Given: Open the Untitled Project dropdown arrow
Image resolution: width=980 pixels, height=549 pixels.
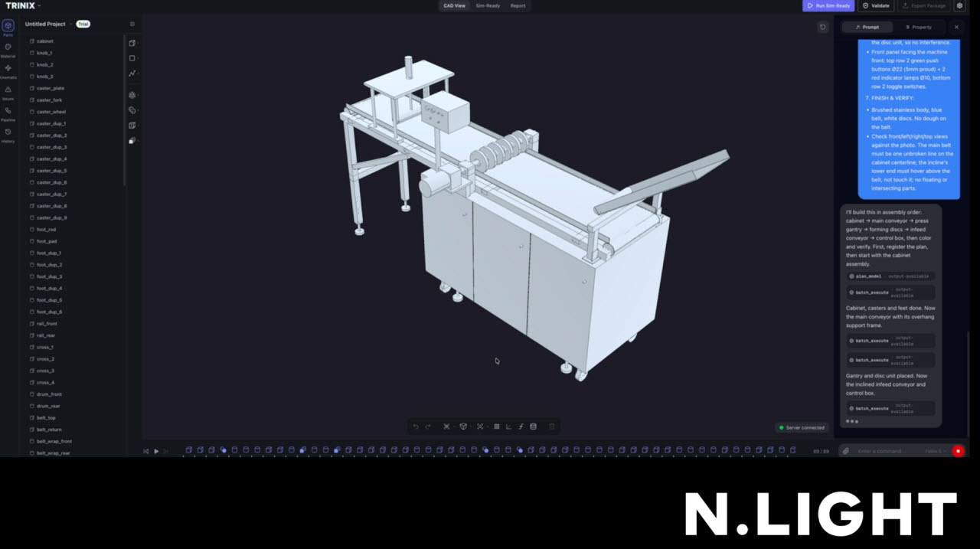Looking at the screenshot, I should point(70,24).
